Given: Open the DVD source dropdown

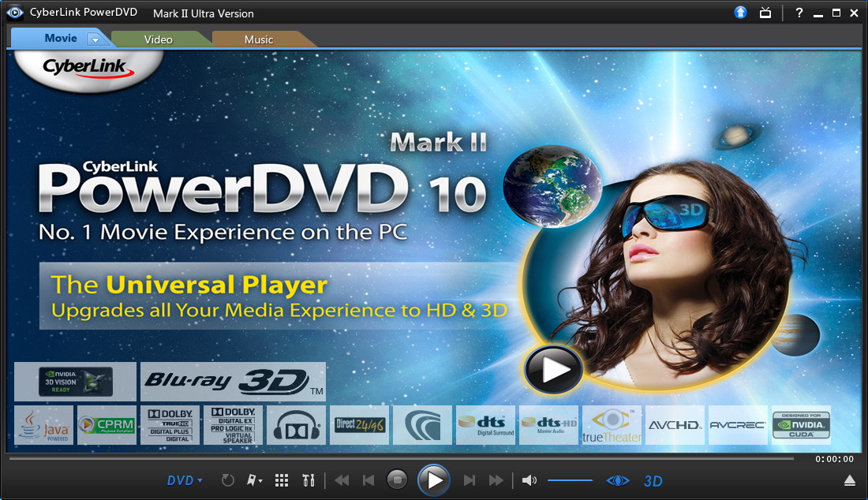Looking at the screenshot, I should [x=185, y=480].
